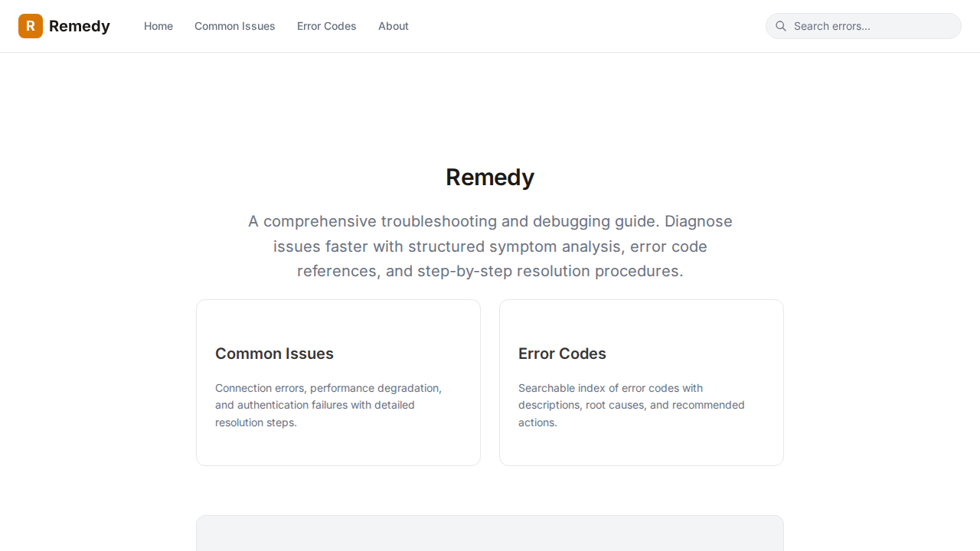
Task: Select the Remedy wordmark in the header
Action: pos(80,26)
